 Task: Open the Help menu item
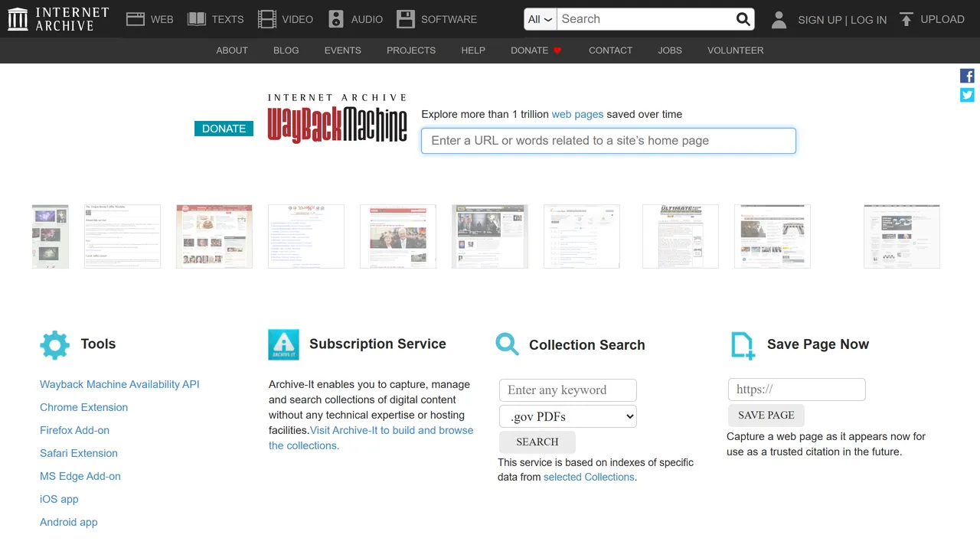tap(473, 51)
